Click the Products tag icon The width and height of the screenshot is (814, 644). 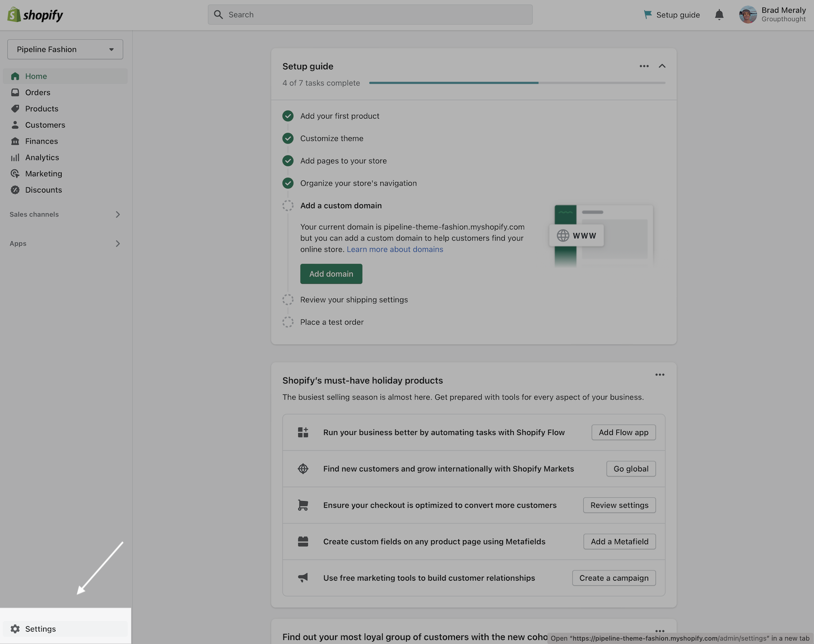pyautogui.click(x=15, y=109)
